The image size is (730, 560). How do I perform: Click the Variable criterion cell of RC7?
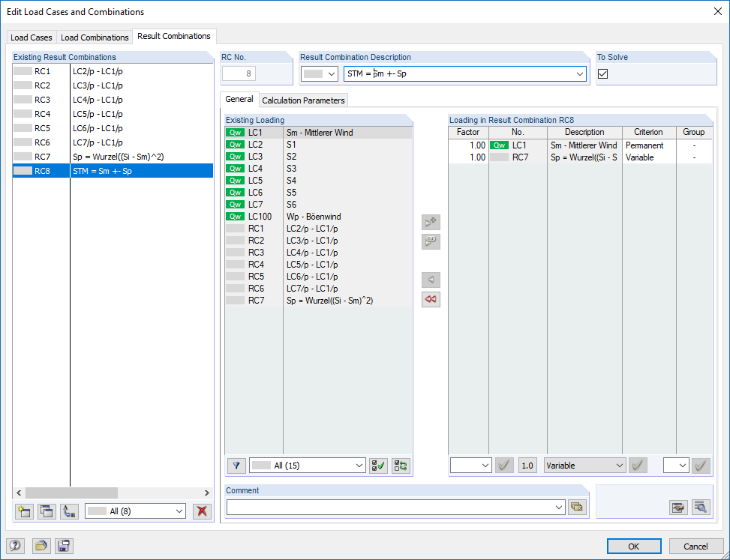point(649,157)
